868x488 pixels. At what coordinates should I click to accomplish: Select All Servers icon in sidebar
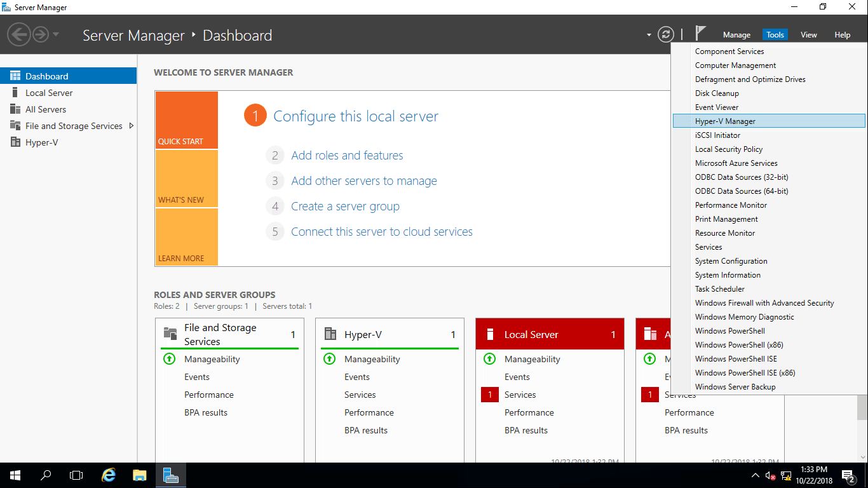(15, 109)
